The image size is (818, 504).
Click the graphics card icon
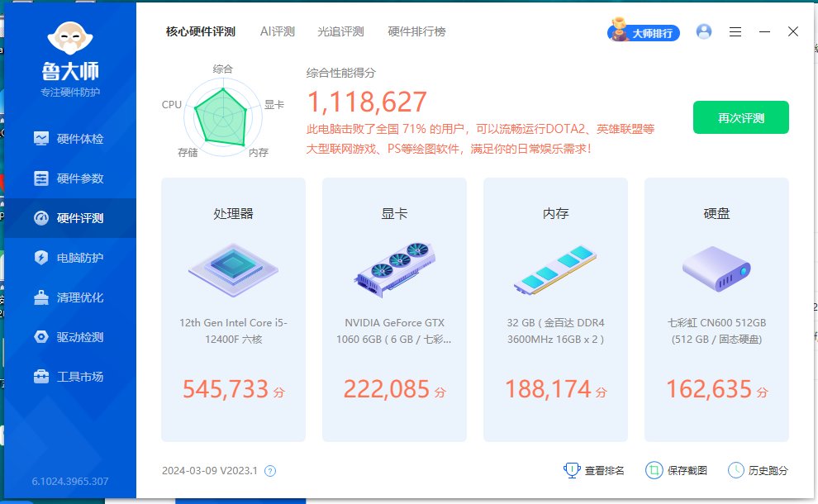click(395, 269)
